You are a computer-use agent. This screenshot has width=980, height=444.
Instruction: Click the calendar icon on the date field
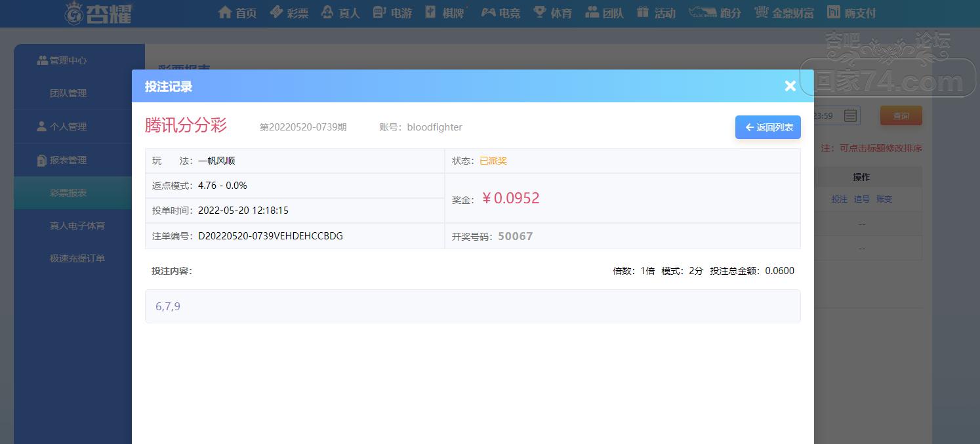coord(850,116)
